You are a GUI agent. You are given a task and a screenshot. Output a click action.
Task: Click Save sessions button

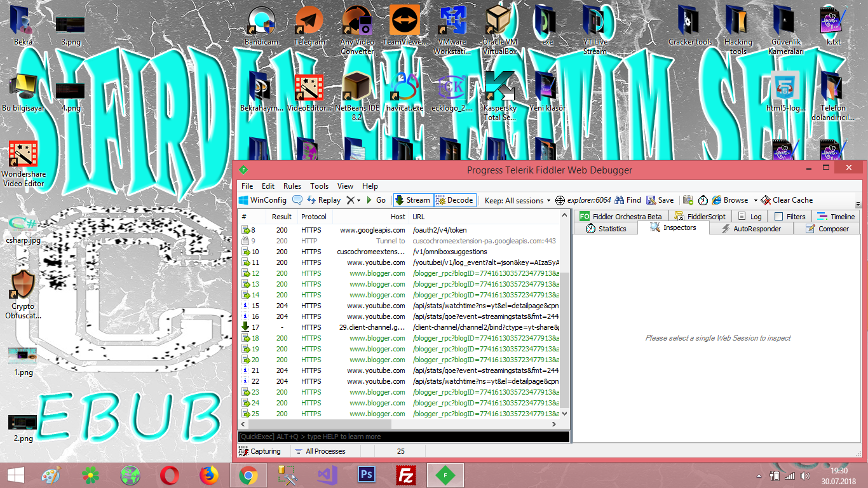coord(660,200)
